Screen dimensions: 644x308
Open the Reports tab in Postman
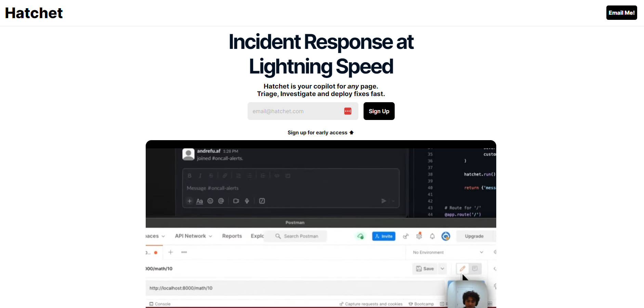coord(232,236)
